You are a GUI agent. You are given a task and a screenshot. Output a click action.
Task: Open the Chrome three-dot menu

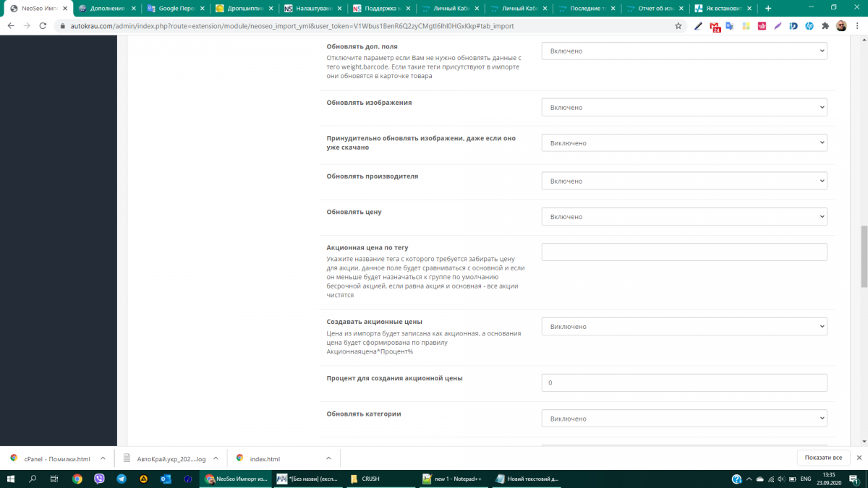click(x=857, y=25)
